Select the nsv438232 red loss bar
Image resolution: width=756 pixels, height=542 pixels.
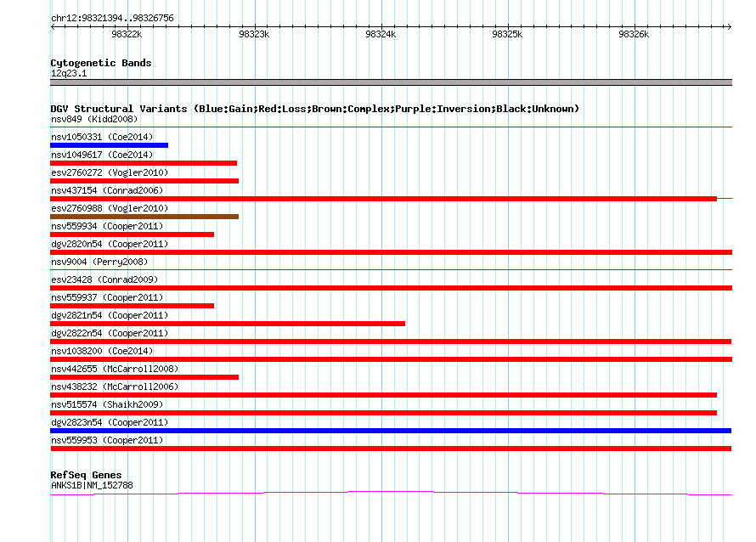pos(384,395)
